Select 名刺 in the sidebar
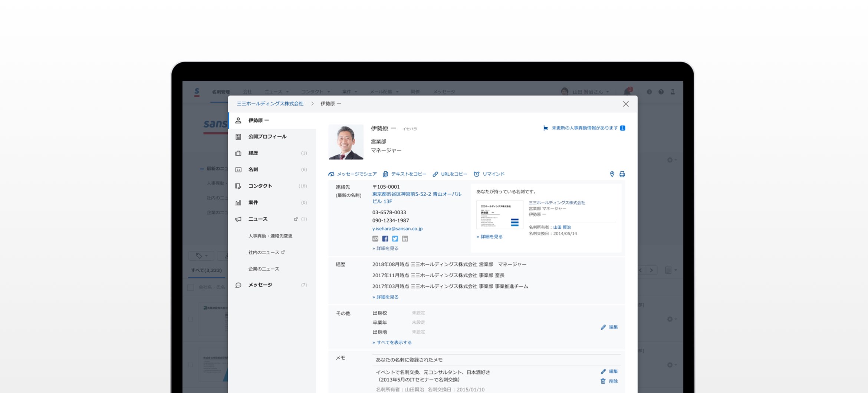The width and height of the screenshot is (868, 393). click(x=272, y=169)
